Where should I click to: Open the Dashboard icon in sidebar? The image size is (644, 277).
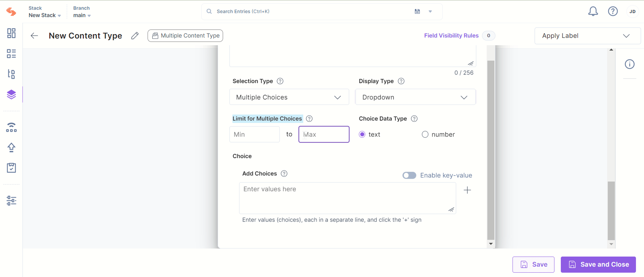point(11,33)
